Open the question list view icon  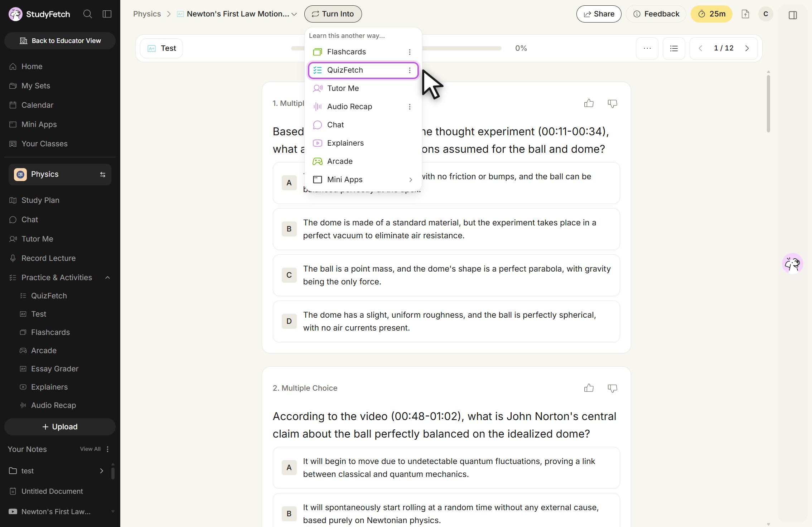click(674, 48)
